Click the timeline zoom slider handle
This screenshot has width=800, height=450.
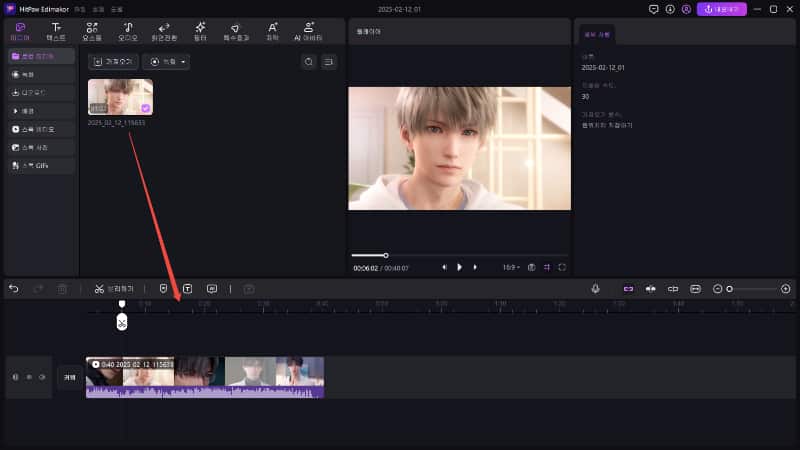pos(730,289)
